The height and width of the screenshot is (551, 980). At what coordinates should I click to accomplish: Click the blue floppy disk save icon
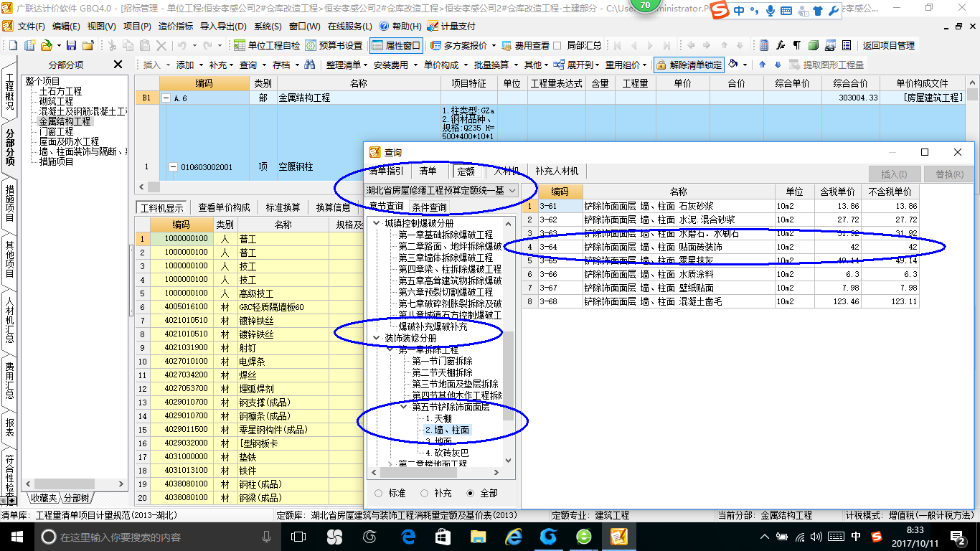pyautogui.click(x=72, y=45)
